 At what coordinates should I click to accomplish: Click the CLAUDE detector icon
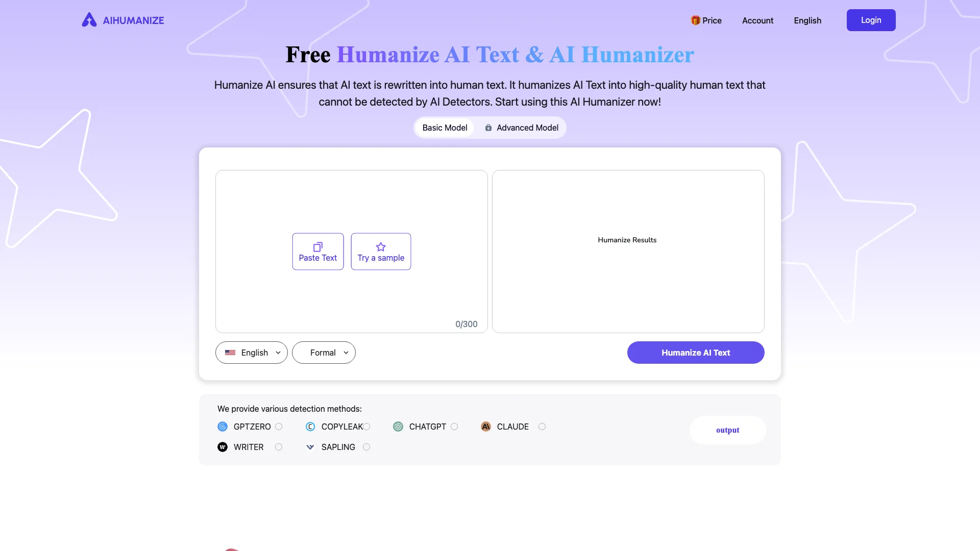(x=485, y=426)
